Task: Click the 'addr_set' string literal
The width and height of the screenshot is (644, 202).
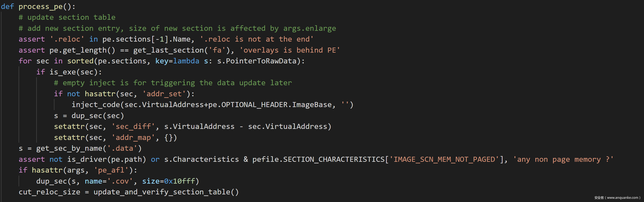Action: point(164,94)
